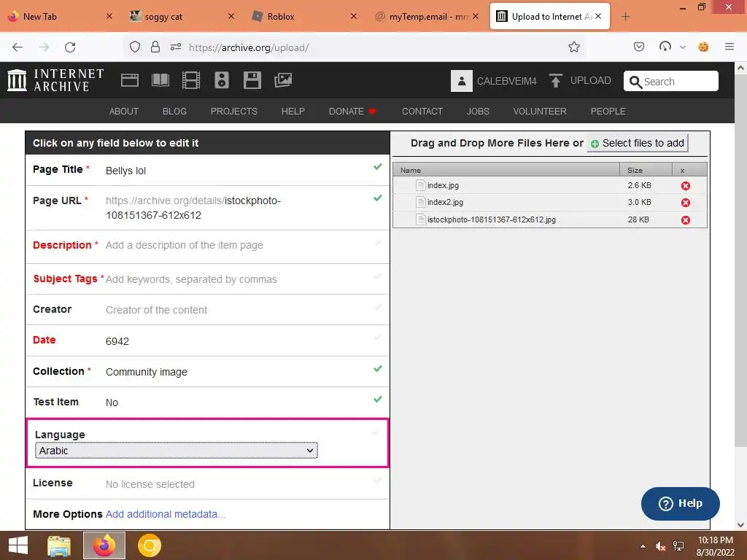Open Windows Start menu
The width and height of the screenshot is (747, 560).
pos(18,545)
